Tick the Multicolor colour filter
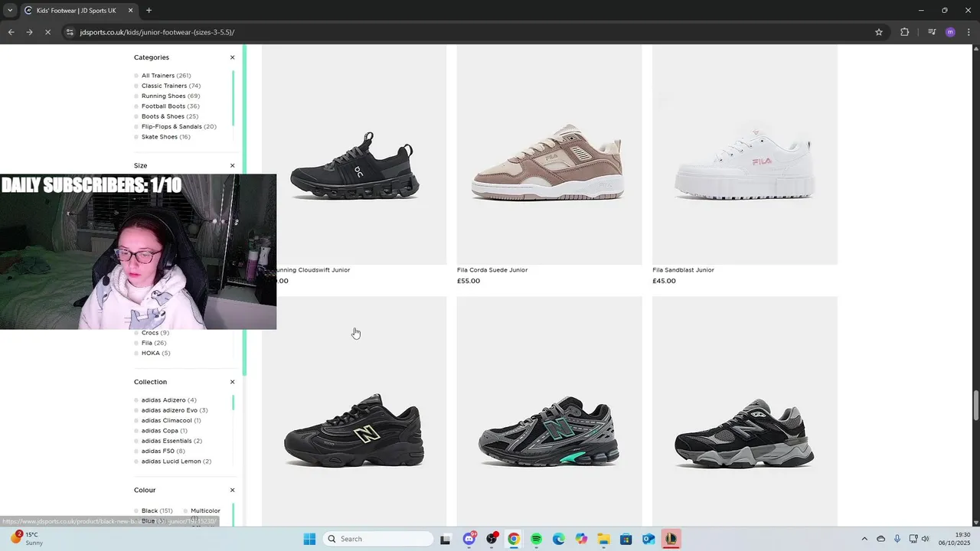The width and height of the screenshot is (980, 551). click(186, 510)
